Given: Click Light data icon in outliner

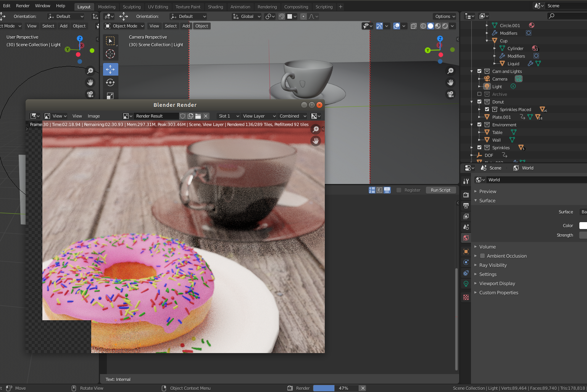Looking at the screenshot, I should [513, 87].
